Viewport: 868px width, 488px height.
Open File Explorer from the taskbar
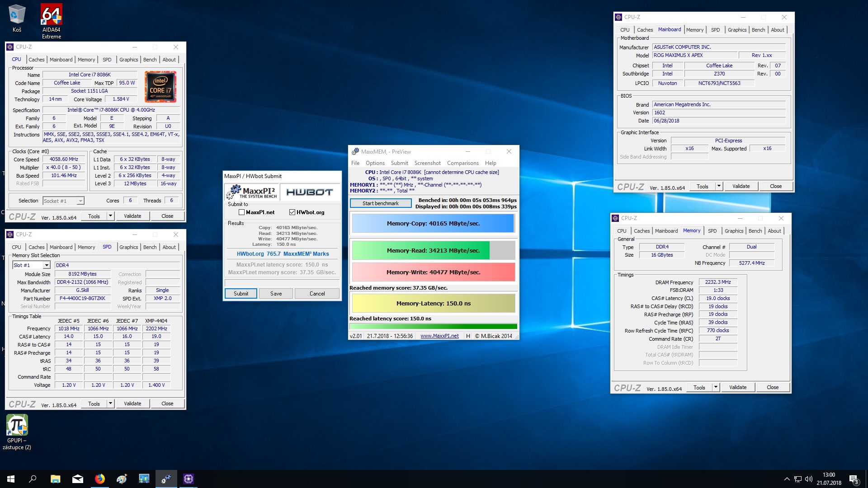pos(55,479)
